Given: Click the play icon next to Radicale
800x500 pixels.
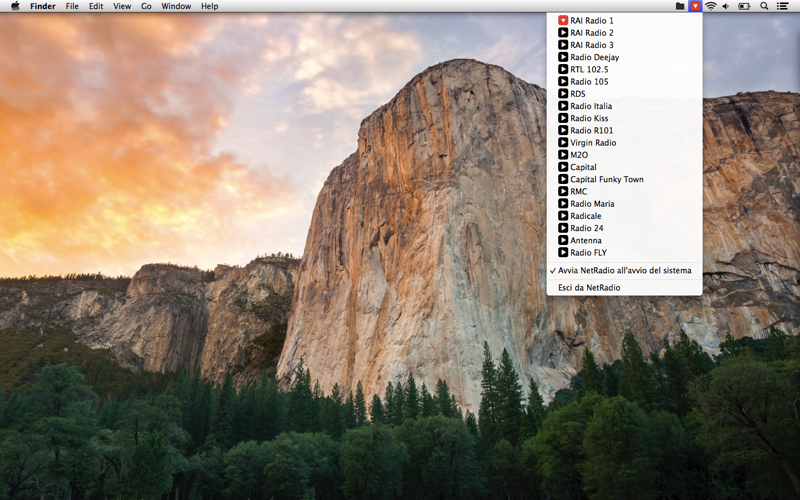Looking at the screenshot, I should (x=563, y=216).
